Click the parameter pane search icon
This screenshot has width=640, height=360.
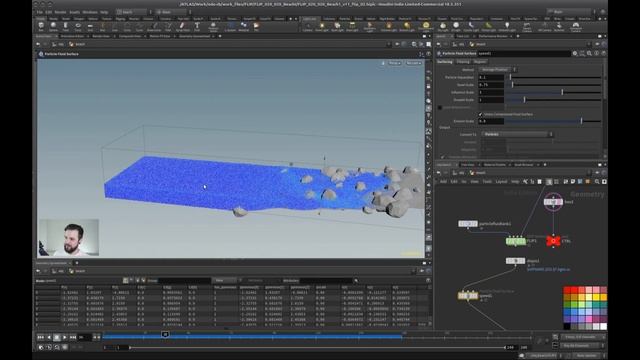(589, 53)
